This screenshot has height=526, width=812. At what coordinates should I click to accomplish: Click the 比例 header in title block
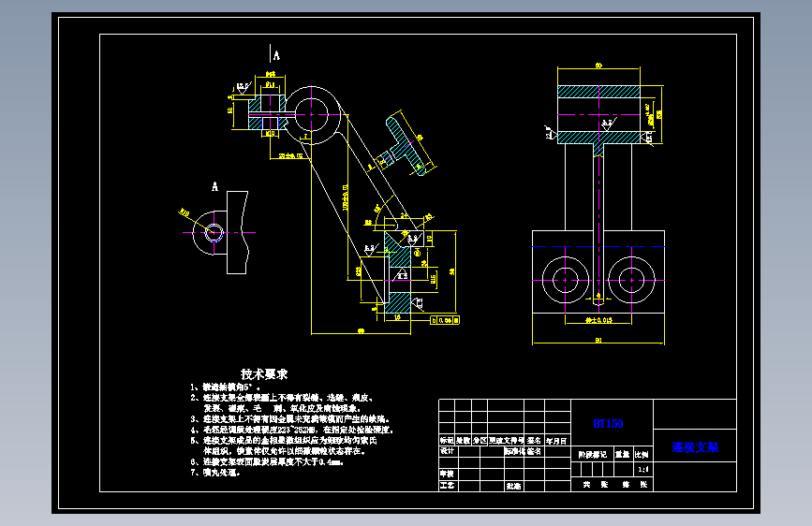click(x=642, y=455)
